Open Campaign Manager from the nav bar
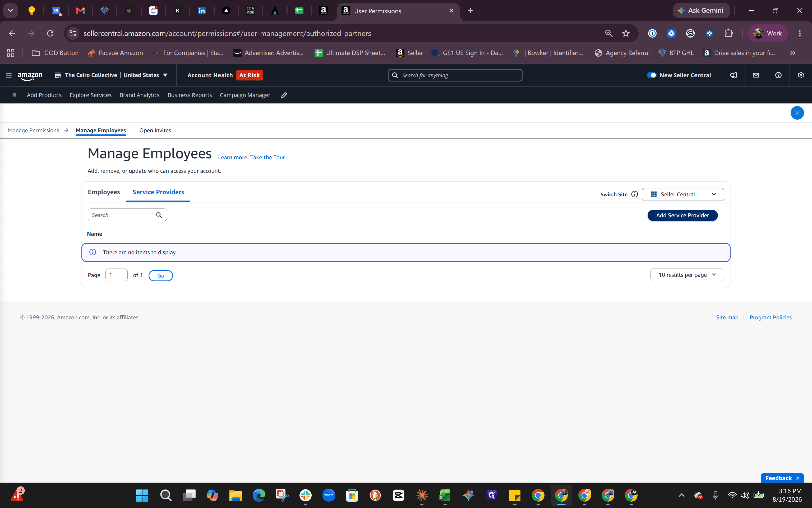 245,95
